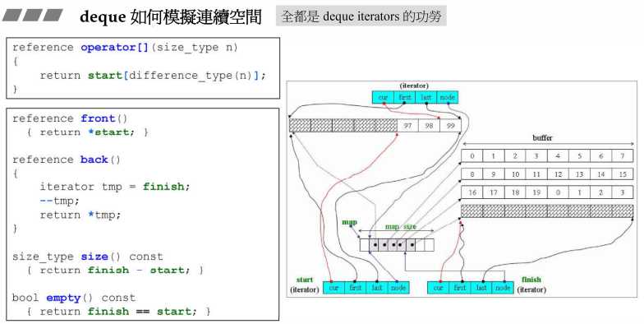Click the "last" cell of the top iterator
The image size is (644, 324).
[425, 97]
